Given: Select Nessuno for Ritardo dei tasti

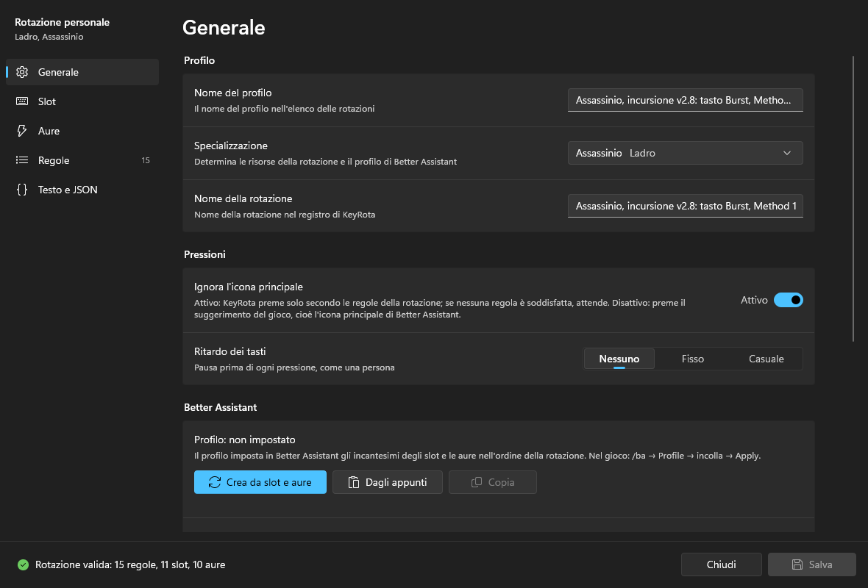Looking at the screenshot, I should tap(619, 359).
